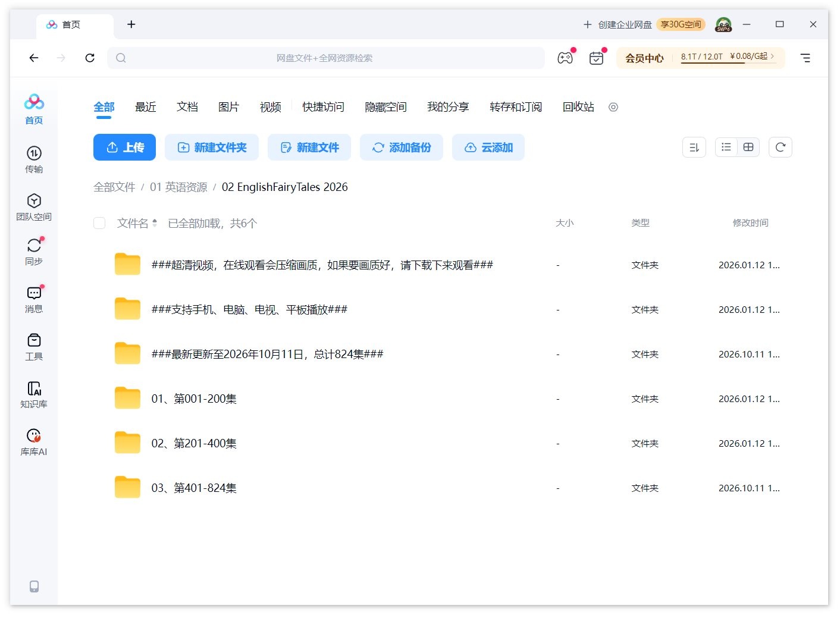Click the 新建文件夹 button
Viewport: 840px width, 618px height.
click(x=212, y=147)
